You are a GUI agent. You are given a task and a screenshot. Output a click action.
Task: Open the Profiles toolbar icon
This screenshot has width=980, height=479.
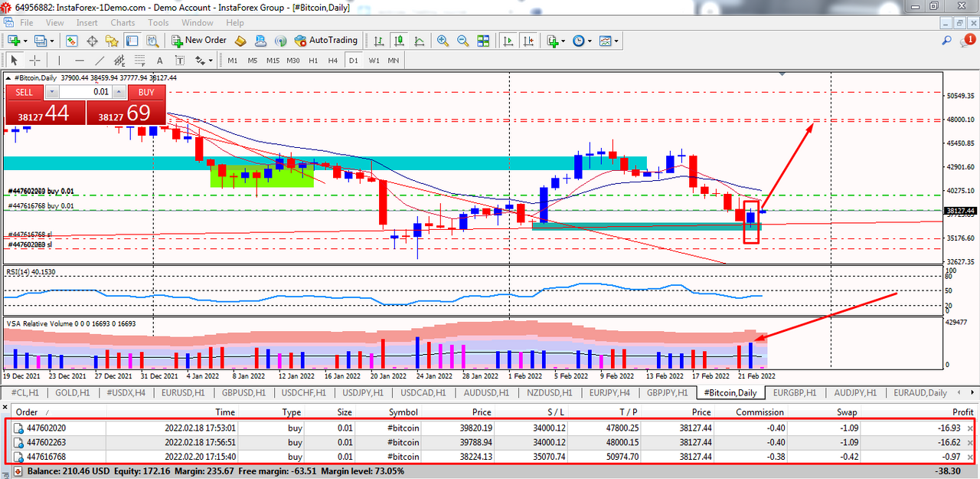click(41, 41)
